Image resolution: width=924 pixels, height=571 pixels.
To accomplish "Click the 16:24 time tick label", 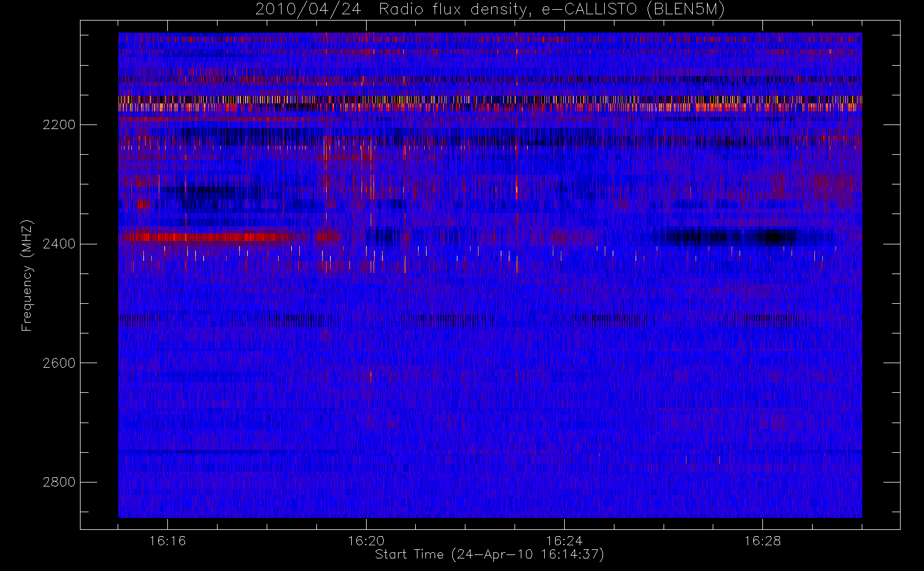I will coord(564,540).
